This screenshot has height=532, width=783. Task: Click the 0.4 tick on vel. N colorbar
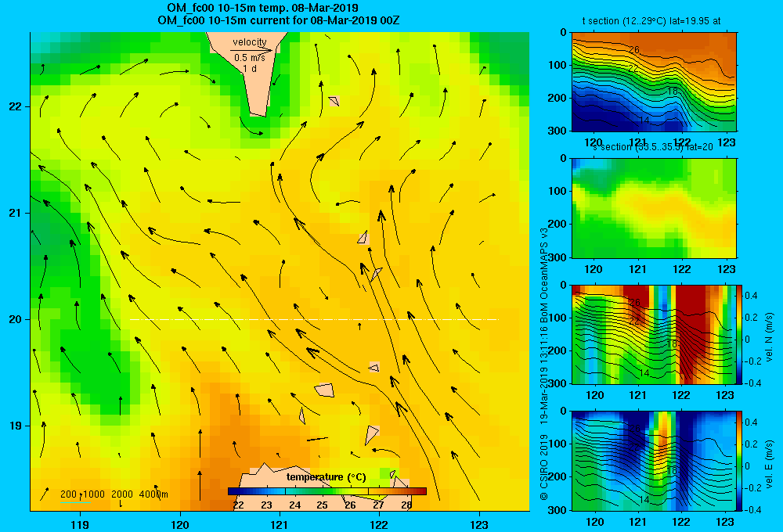(x=751, y=296)
